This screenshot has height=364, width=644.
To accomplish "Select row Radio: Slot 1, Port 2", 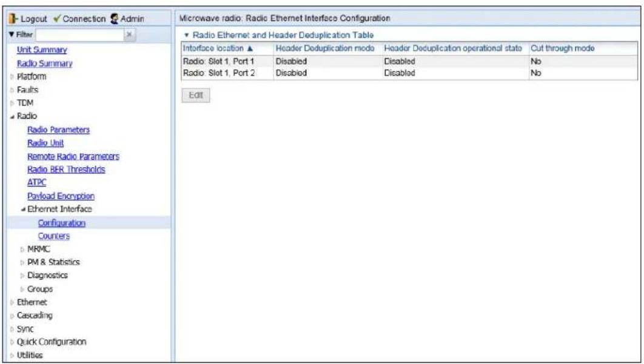I will (409, 73).
